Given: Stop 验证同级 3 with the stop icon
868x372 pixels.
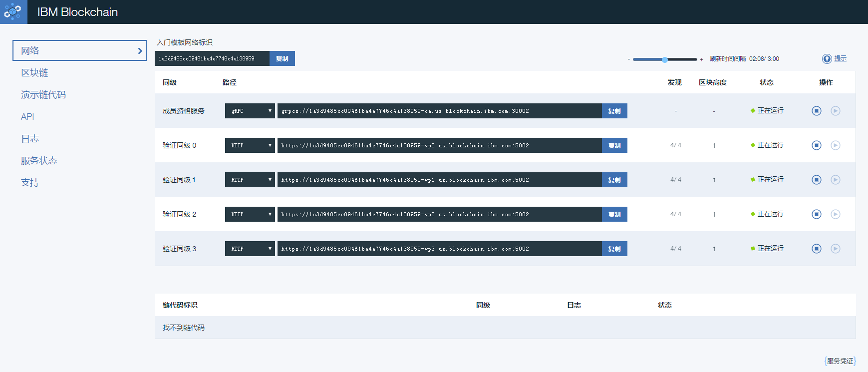Looking at the screenshot, I should coord(816,249).
